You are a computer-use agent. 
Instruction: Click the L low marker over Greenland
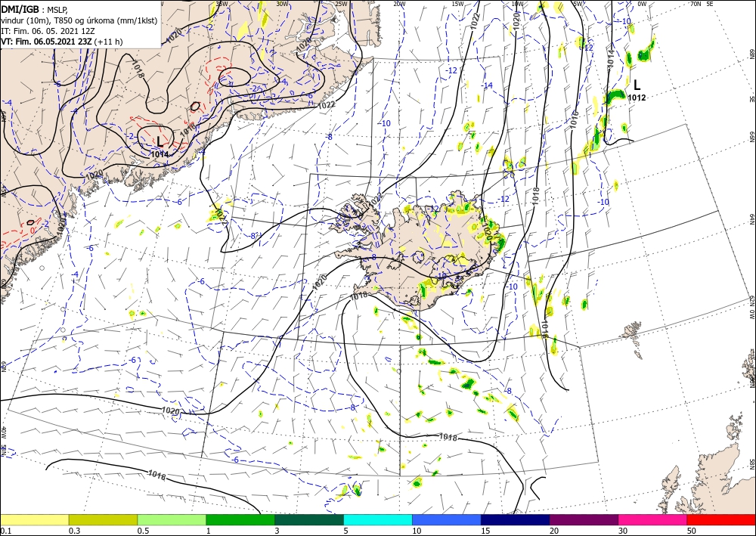coord(160,141)
